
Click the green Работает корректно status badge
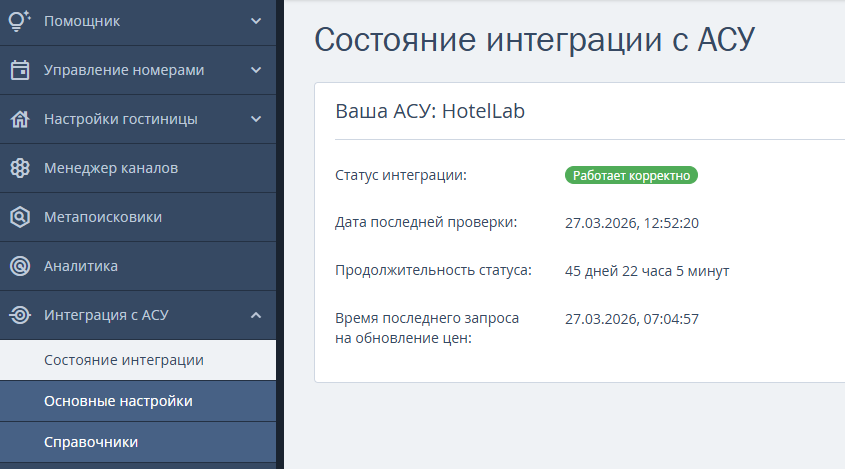[x=631, y=175]
